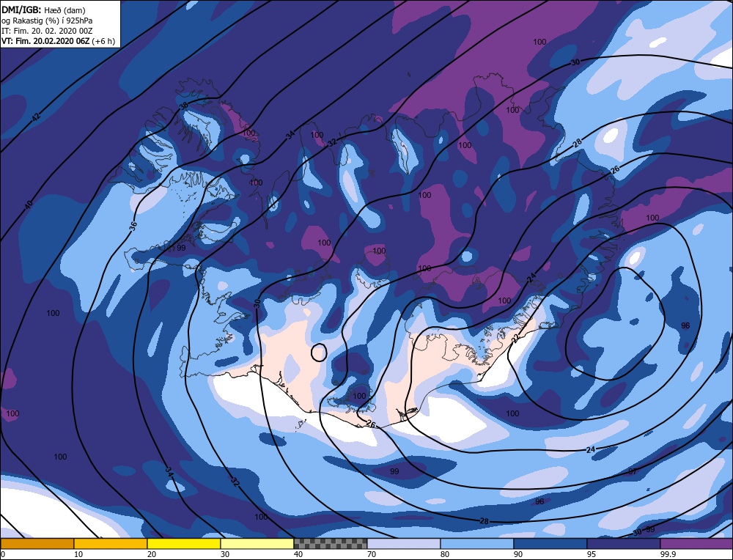Click the '38' contour label
Image resolution: width=733 pixels, height=560 pixels.
184,105
